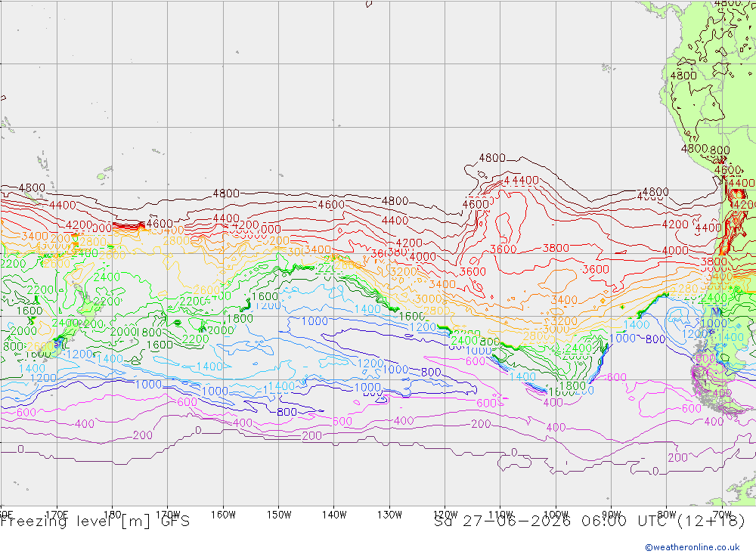Screen dimensions: 756x554
Task: Click the 180 longitude axis label
Action: [113, 515]
